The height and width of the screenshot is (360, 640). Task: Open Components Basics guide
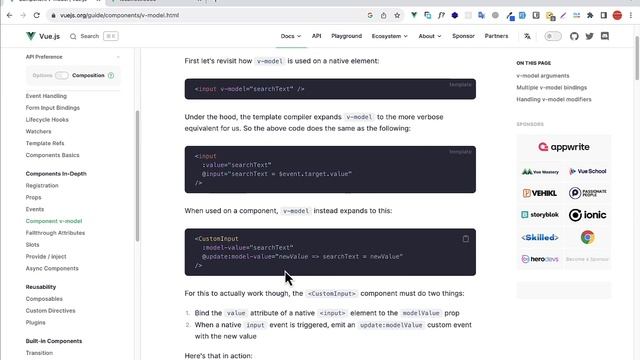[52, 155]
